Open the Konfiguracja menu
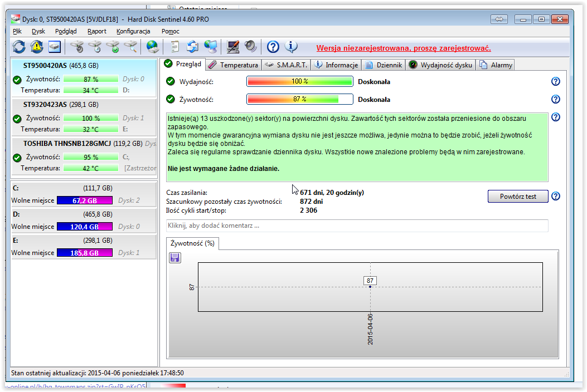Image resolution: width=587 pixels, height=392 pixels. coord(133,31)
